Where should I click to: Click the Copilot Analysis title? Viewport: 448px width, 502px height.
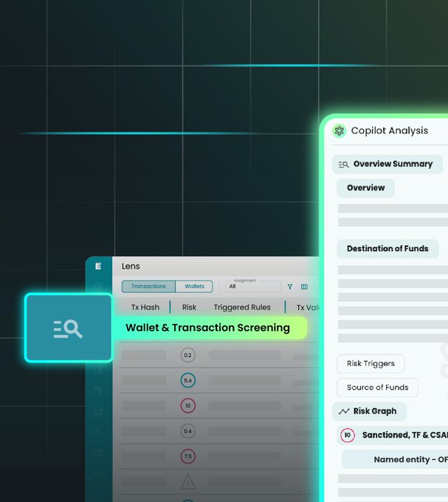click(390, 131)
